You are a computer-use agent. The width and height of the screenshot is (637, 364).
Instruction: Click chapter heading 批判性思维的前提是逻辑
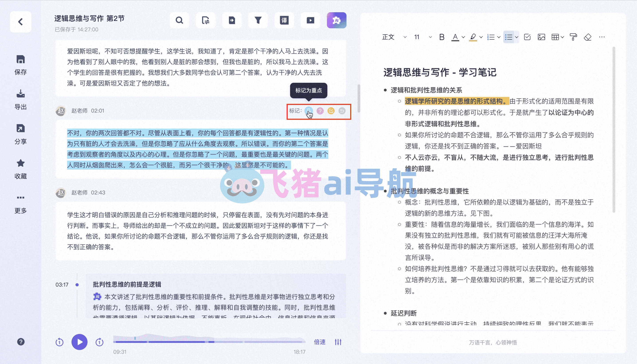[x=127, y=284]
